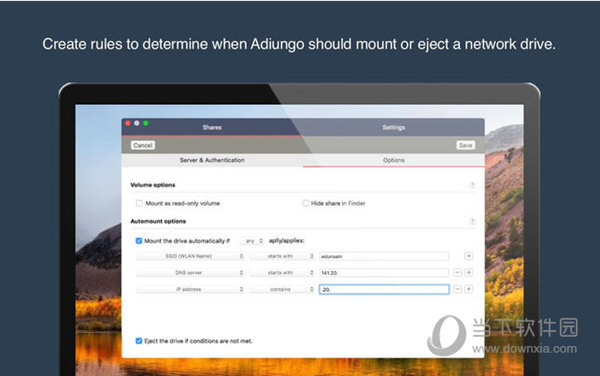Click the green zoom window button
Image resolution: width=600 pixels, height=376 pixels.
click(x=146, y=123)
